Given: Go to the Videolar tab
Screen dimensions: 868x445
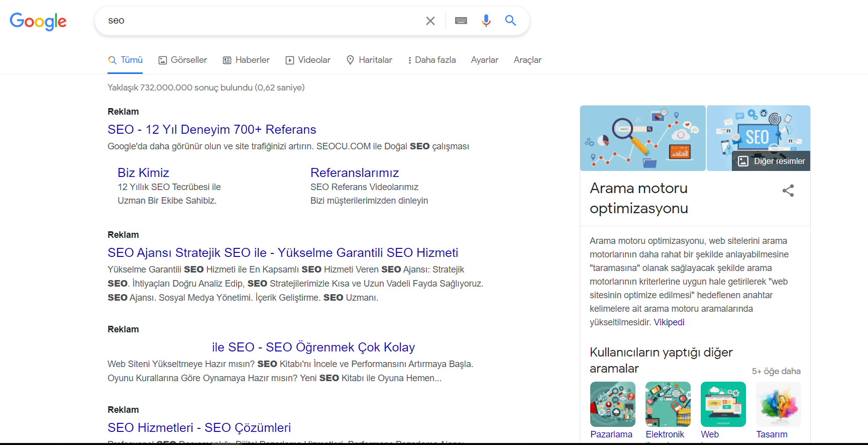Looking at the screenshot, I should [x=308, y=60].
